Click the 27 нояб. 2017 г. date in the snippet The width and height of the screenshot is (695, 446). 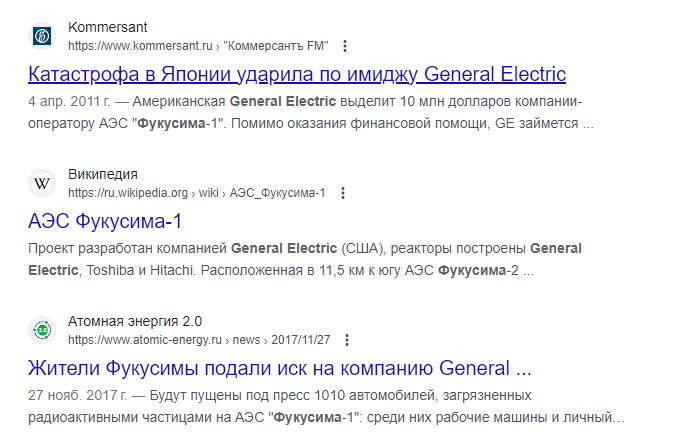(78, 395)
